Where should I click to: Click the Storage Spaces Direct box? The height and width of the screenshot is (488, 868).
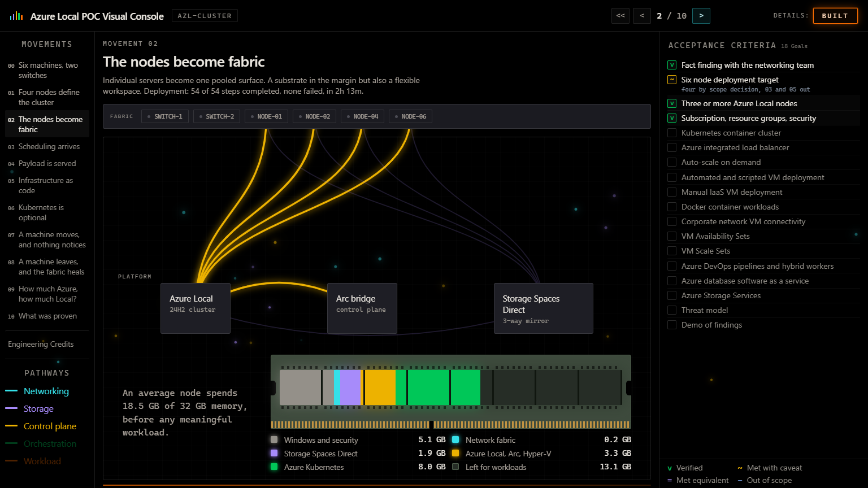544,308
